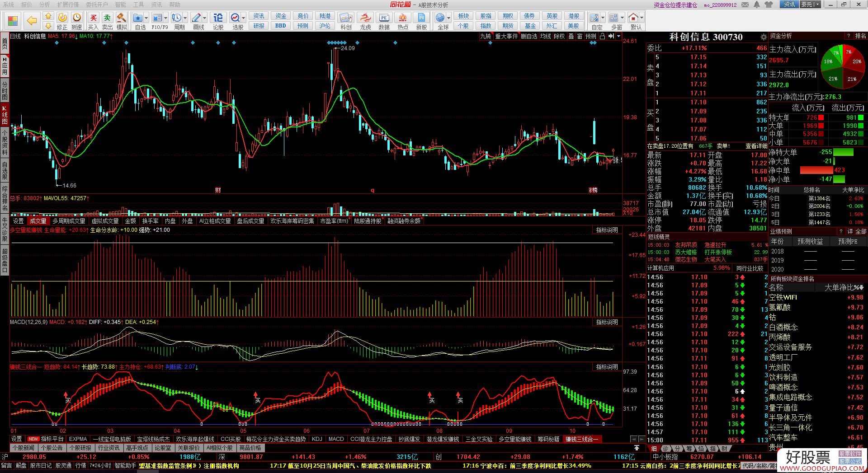Click the 自定 custom layout icon
Viewport: 868px width, 473px height.
(594, 18)
